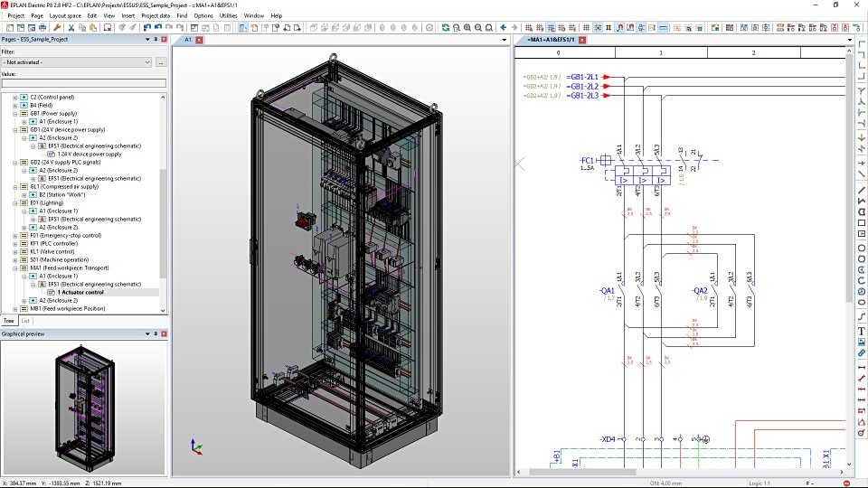Click the red status indicator in the status bar
868x488 pixels.
tap(846, 483)
